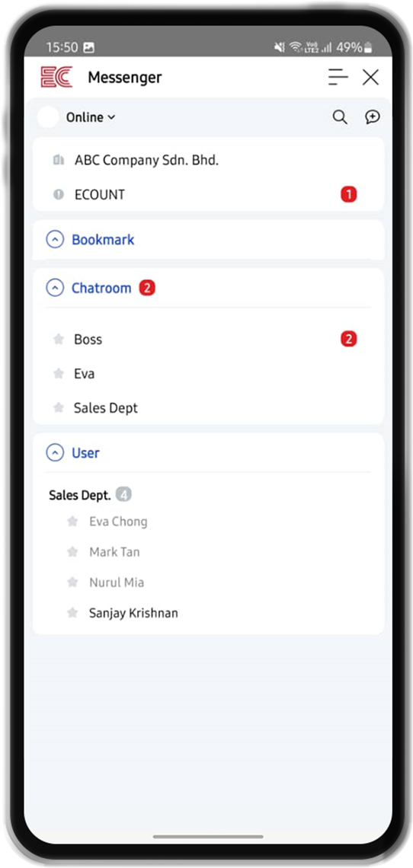Start a new chat with plus bubble icon
This screenshot has height=868, width=413.
click(373, 116)
